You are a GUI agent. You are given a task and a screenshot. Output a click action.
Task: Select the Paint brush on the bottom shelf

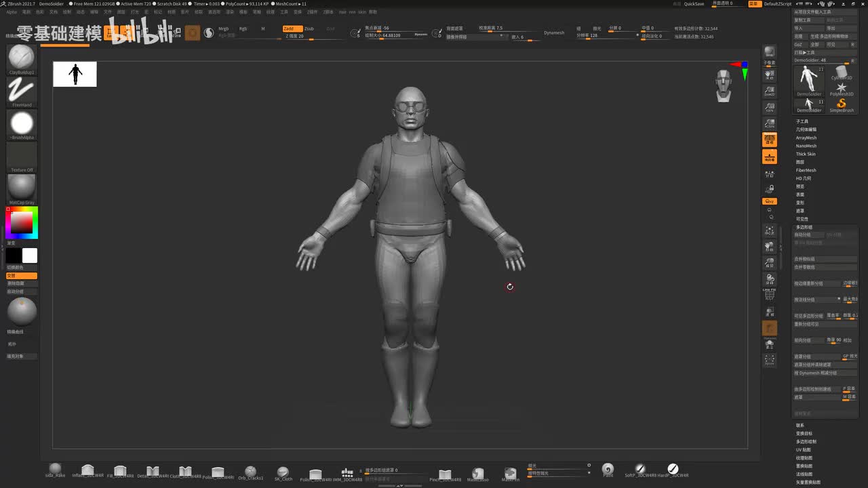click(608, 470)
